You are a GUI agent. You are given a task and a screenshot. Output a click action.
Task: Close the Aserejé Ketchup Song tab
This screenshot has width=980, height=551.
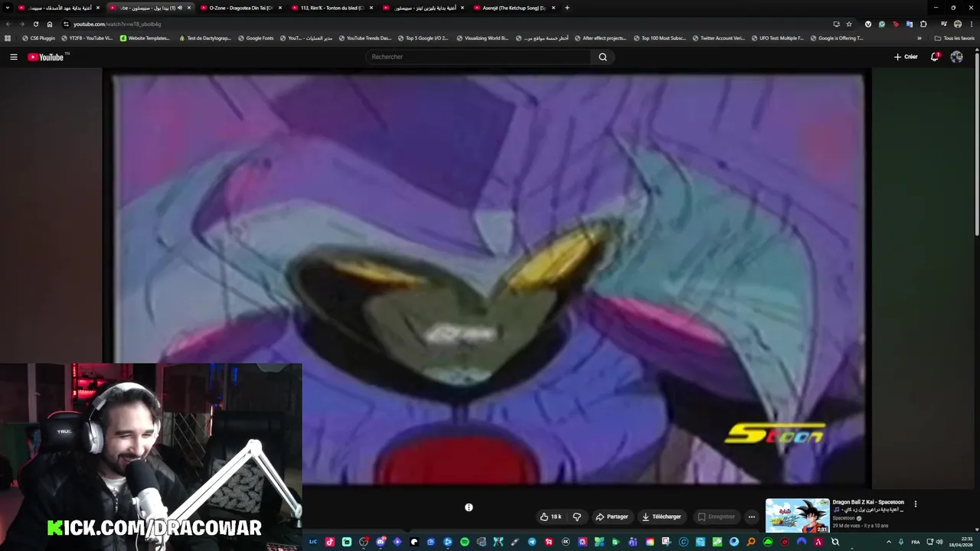(x=554, y=8)
